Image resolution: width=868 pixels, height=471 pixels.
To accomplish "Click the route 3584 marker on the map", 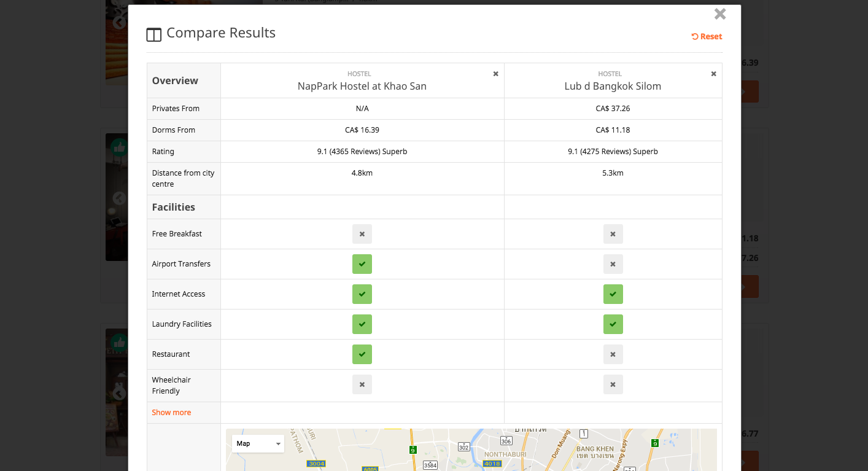I will point(430,465).
